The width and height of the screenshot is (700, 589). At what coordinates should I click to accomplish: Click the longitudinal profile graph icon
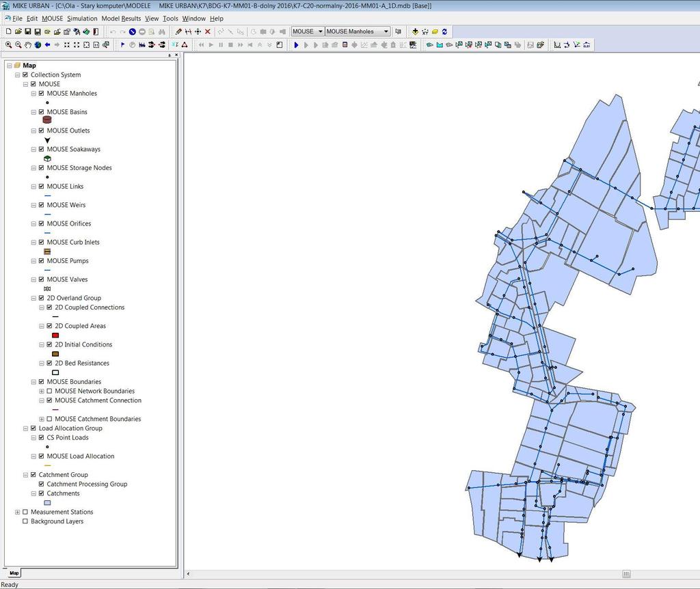(557, 44)
